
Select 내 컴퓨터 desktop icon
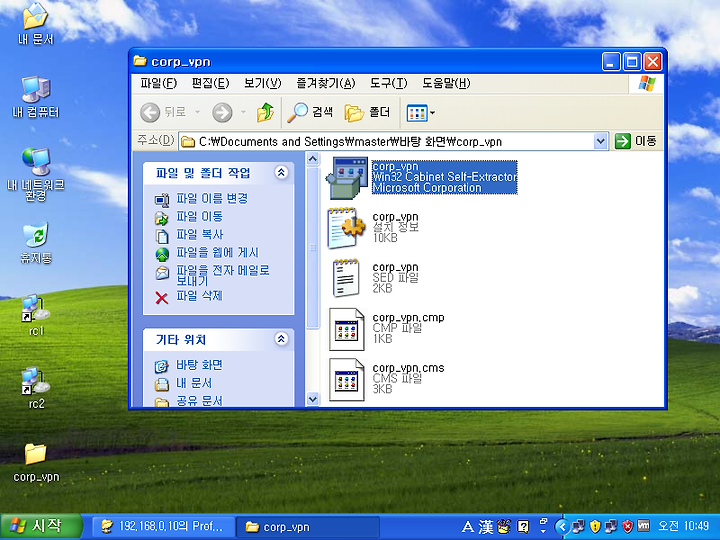(36, 96)
